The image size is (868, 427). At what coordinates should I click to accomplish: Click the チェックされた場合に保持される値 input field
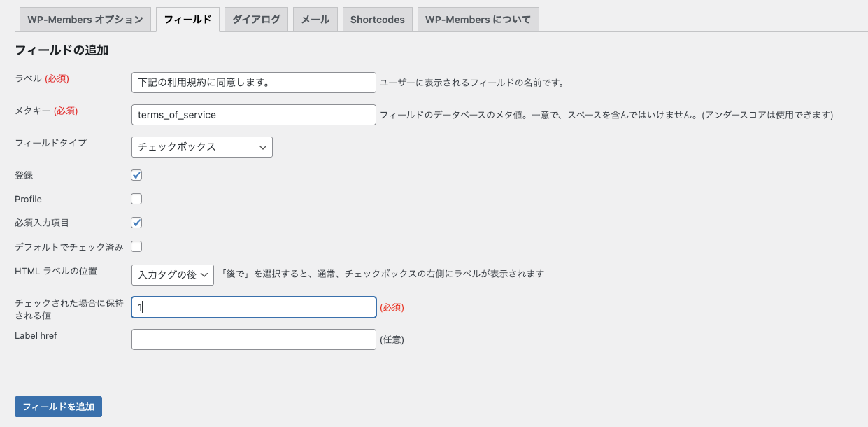click(253, 307)
